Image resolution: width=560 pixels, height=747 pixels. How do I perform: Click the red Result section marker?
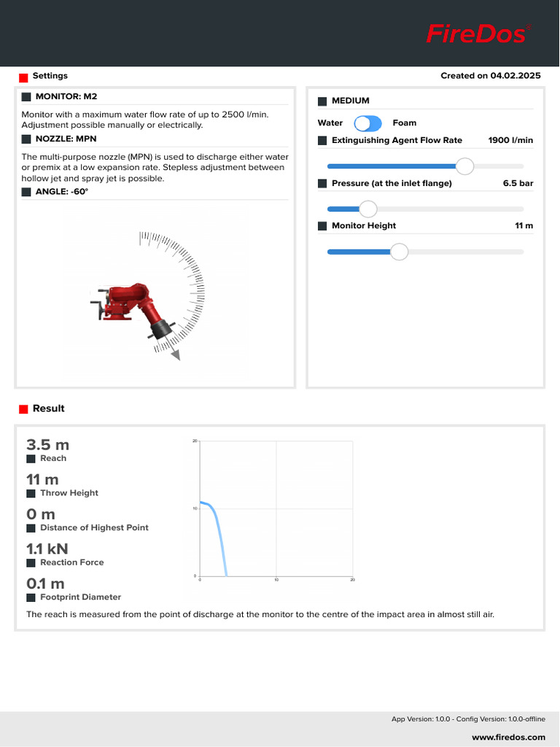pos(23,409)
